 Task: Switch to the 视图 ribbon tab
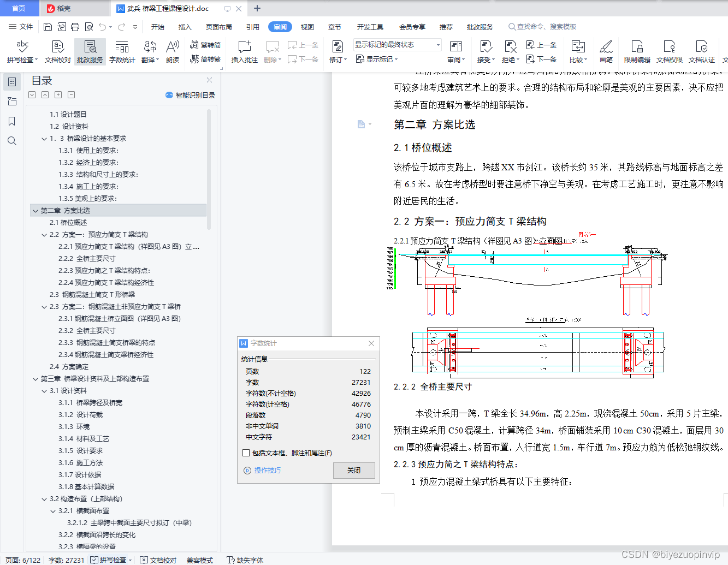click(x=307, y=26)
